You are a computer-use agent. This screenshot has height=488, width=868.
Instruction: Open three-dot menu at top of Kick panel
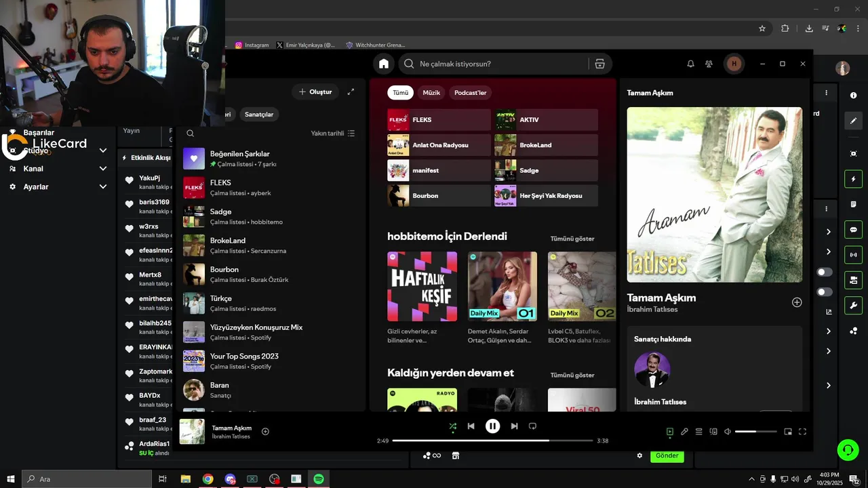click(826, 93)
